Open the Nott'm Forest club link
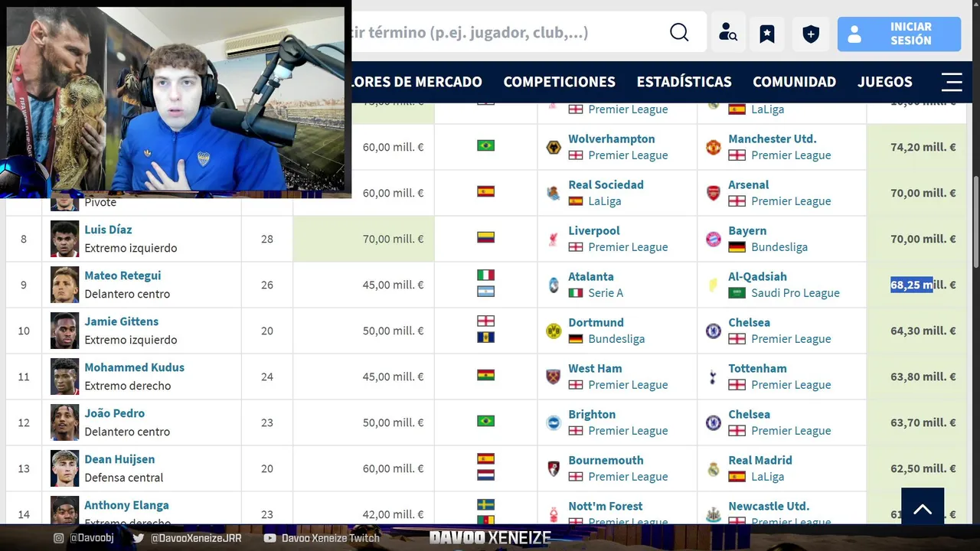The width and height of the screenshot is (980, 551). click(606, 506)
